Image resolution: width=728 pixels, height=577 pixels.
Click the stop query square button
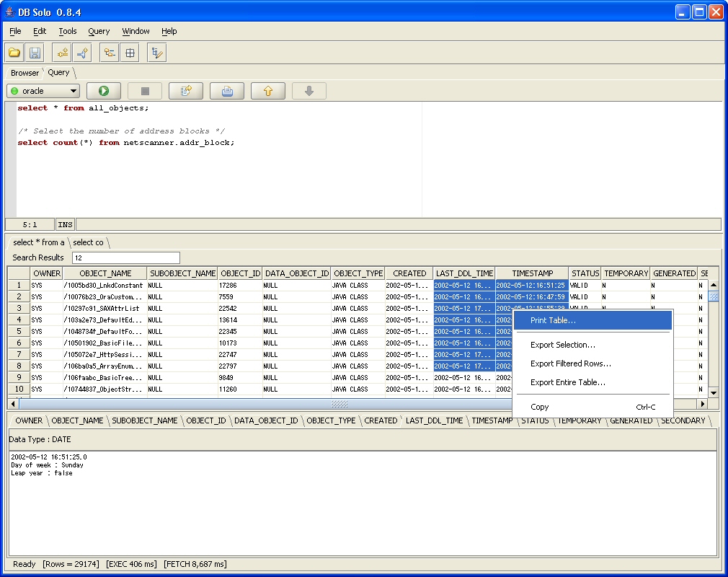145,91
